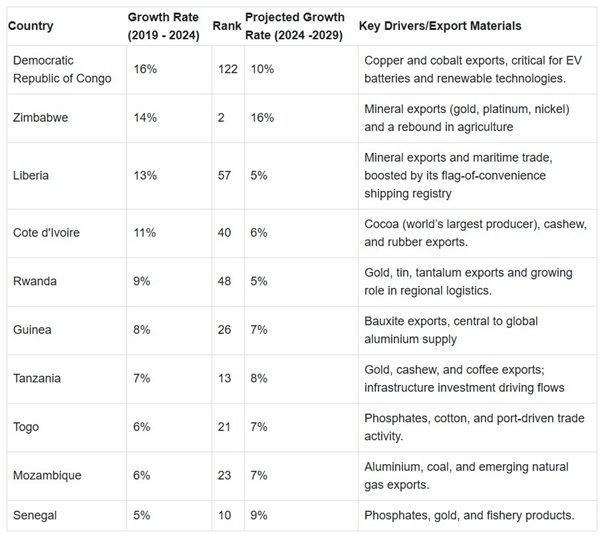
Task: Select the Rwanda country cell
Action: point(34,281)
